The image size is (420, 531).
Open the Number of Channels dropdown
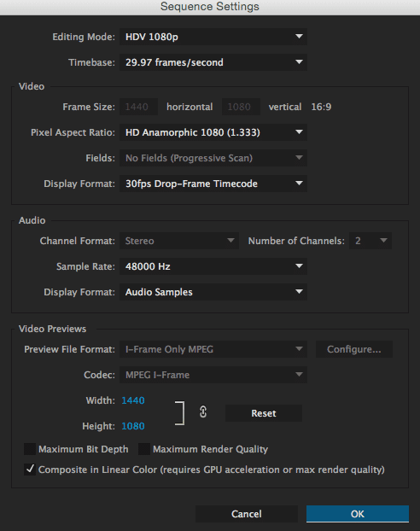point(370,241)
